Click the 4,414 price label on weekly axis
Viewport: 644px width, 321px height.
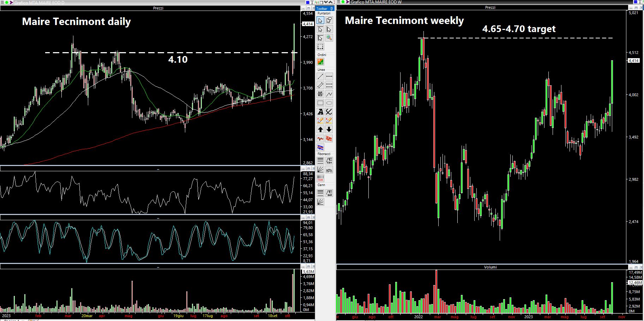633,61
